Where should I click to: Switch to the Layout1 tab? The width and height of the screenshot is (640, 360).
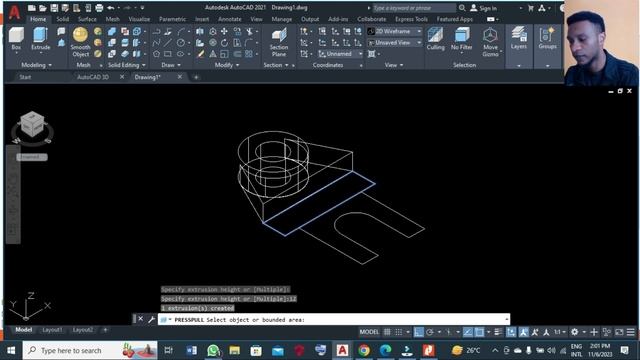click(x=53, y=330)
